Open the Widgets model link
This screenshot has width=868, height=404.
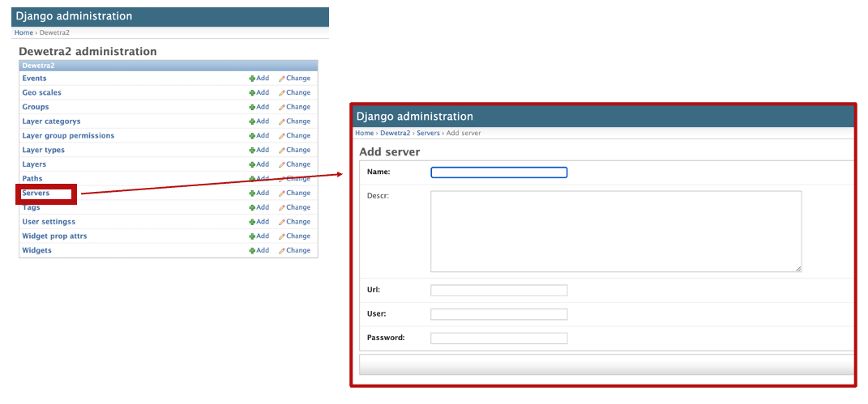[x=36, y=250]
